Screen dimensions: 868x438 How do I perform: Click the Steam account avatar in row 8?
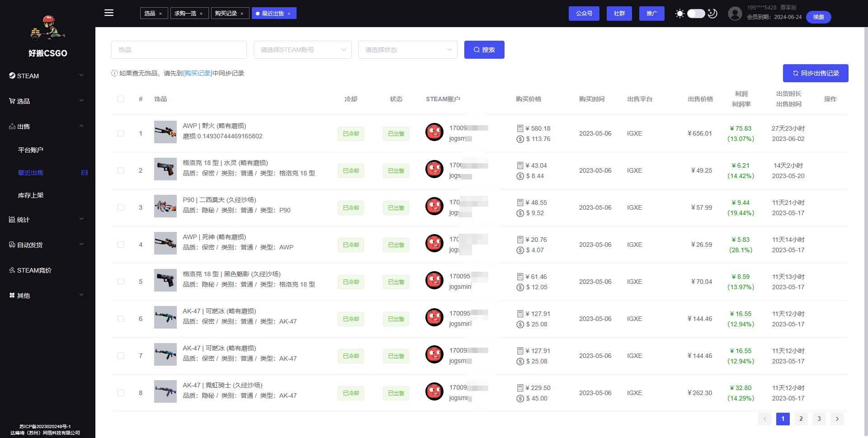[434, 391]
